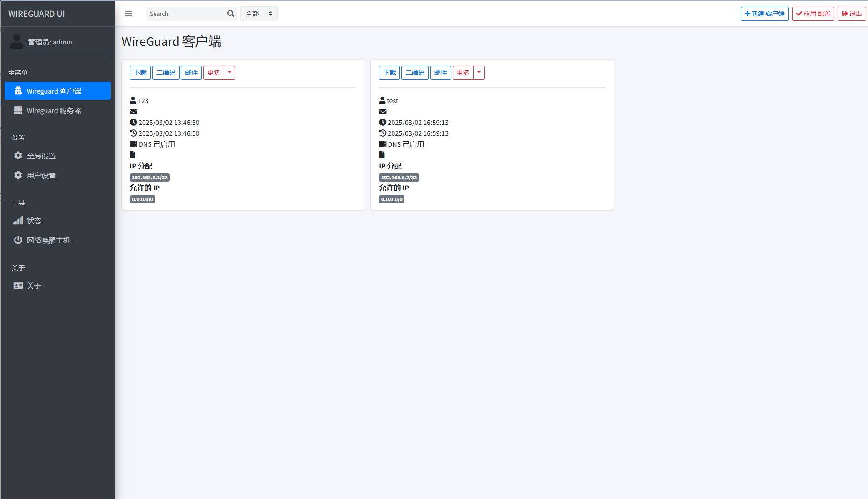Click the search magnifier icon
The height and width of the screenshot is (499, 868).
(231, 14)
